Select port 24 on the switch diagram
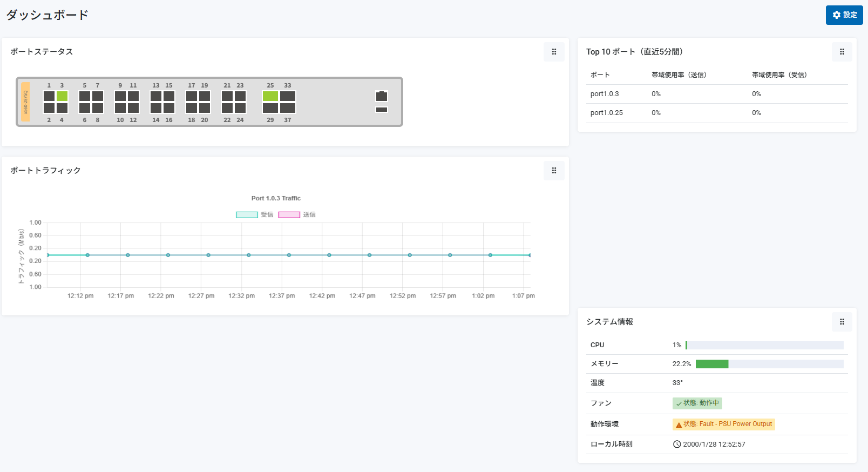 pyautogui.click(x=240, y=108)
